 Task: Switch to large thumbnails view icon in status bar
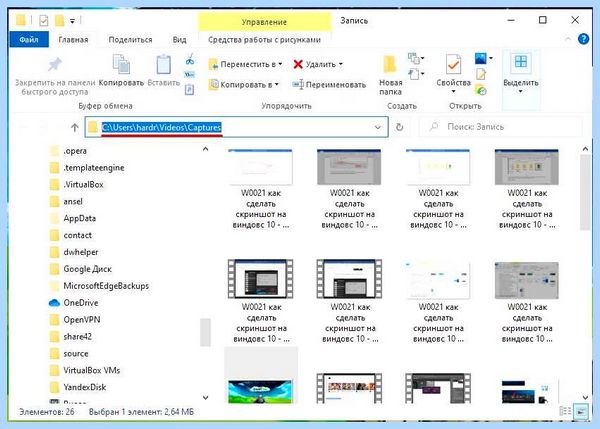(581, 411)
